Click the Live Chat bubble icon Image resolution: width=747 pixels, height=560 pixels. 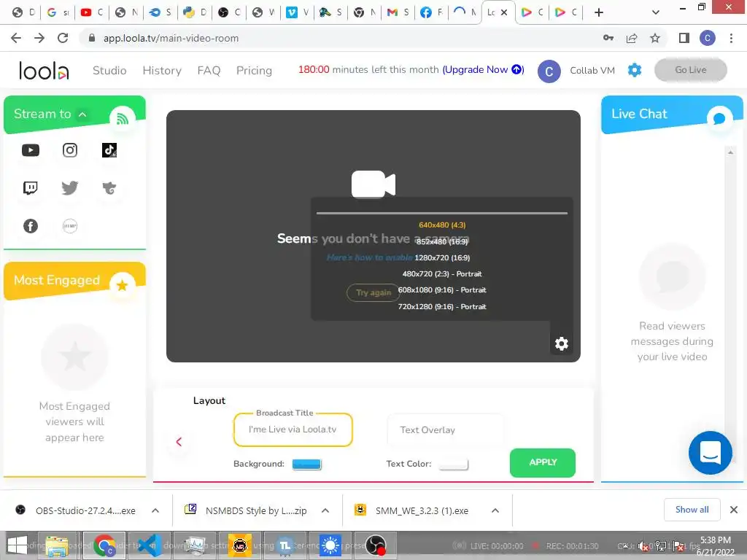719,119
